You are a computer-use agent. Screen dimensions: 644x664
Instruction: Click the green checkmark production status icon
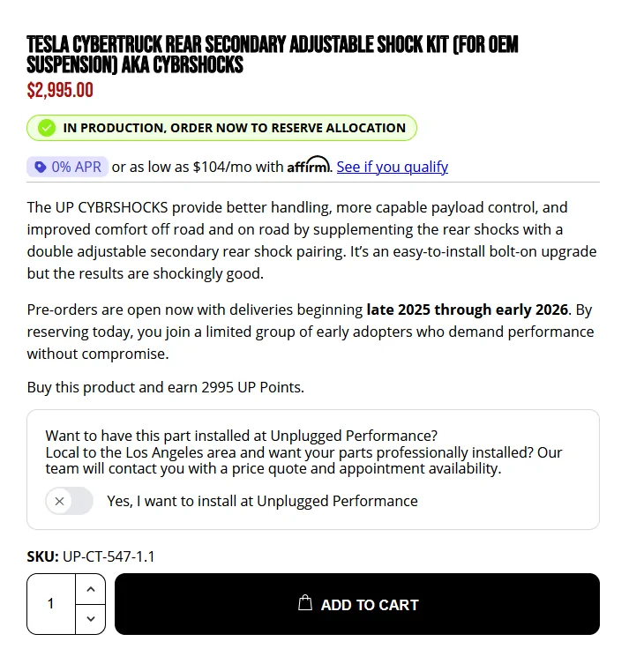pos(47,128)
